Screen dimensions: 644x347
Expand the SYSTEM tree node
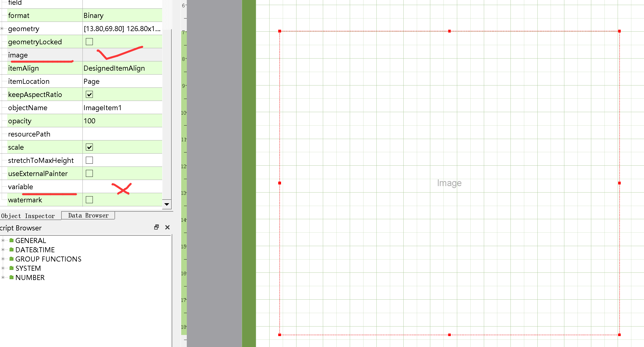[x=3, y=268]
